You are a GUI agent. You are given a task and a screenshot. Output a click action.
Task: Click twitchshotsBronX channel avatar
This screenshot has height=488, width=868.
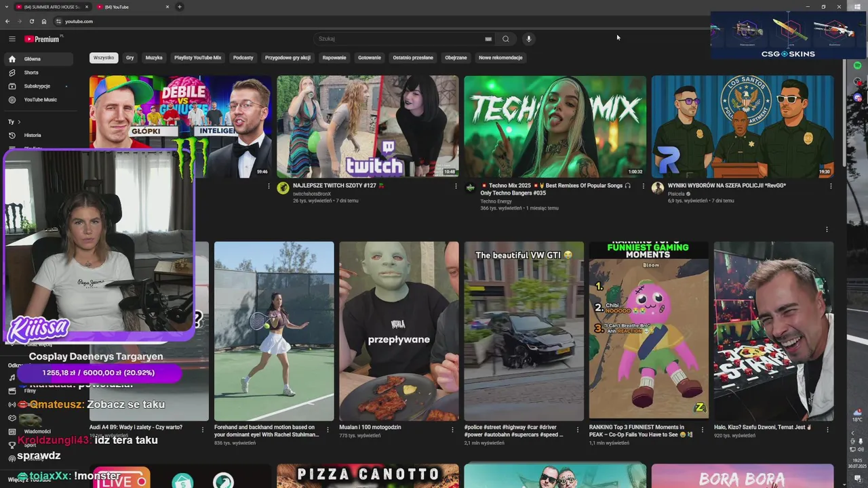pos(283,188)
